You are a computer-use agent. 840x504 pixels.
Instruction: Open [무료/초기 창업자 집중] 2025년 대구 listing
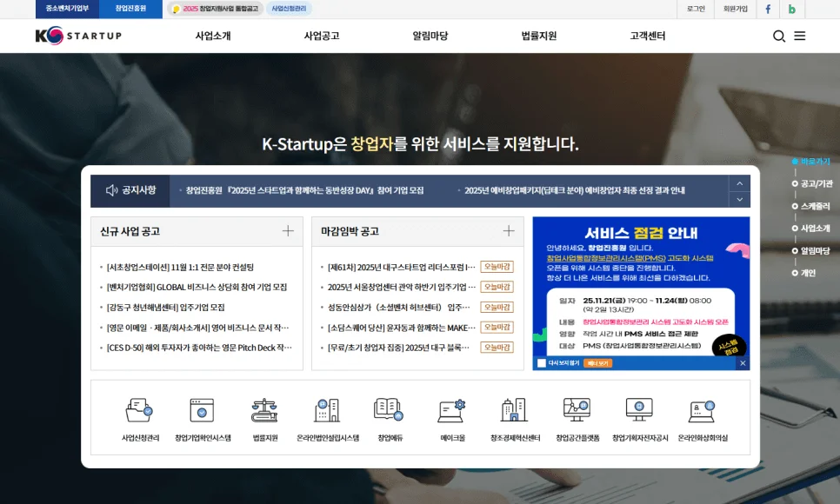point(398,348)
